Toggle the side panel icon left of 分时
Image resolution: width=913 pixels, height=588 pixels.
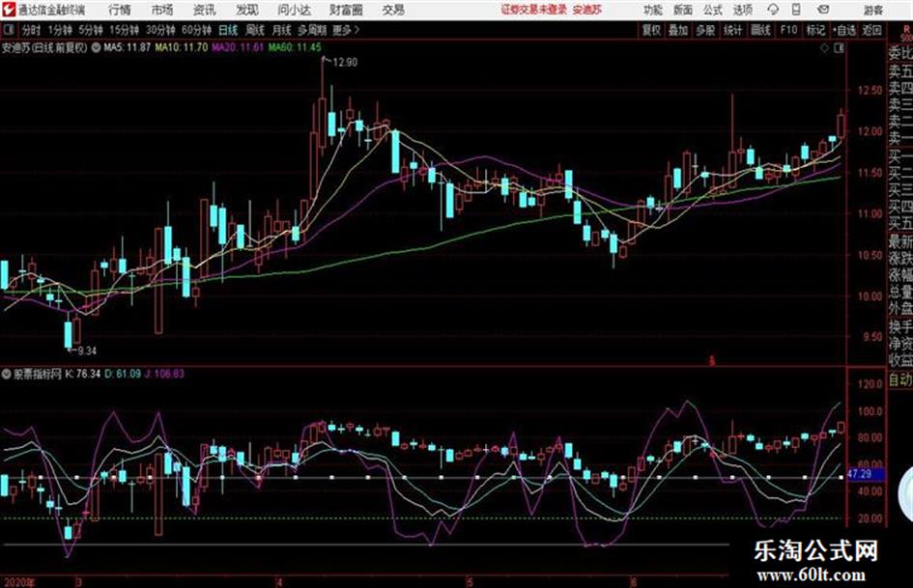pos(8,30)
